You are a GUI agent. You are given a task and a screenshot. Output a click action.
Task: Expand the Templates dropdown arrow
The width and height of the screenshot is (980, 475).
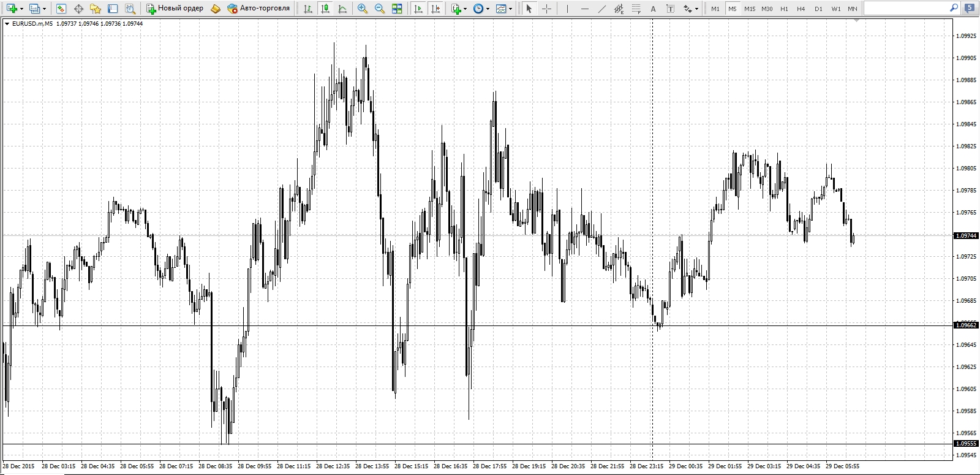511,9
